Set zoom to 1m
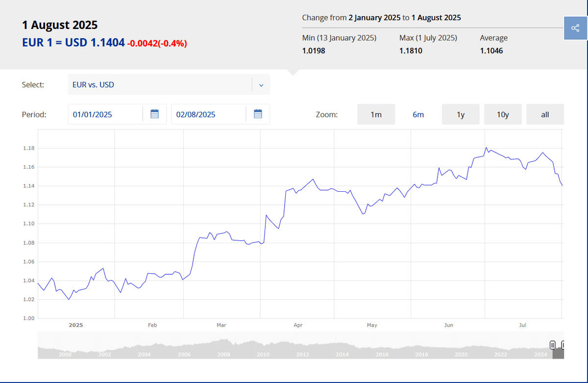Screen dimensions: 588x383 click(376, 114)
